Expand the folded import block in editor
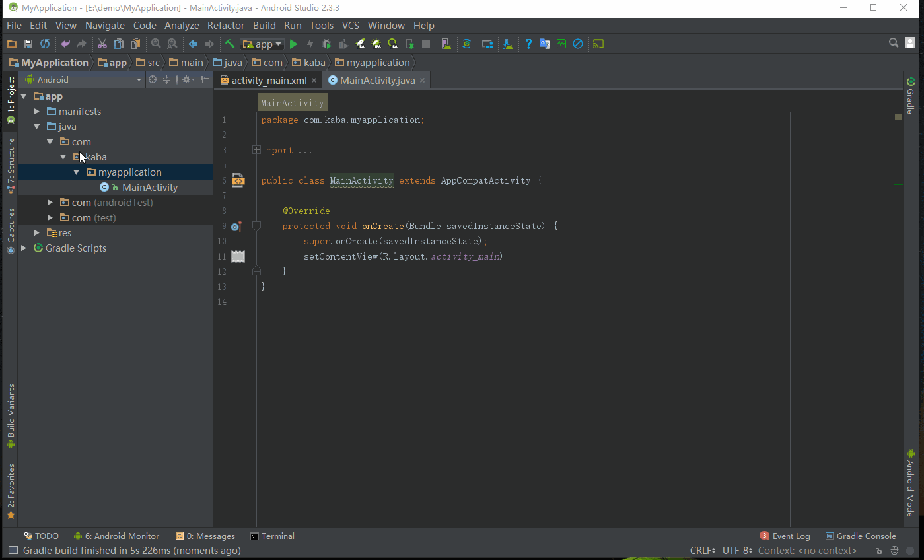 point(256,150)
